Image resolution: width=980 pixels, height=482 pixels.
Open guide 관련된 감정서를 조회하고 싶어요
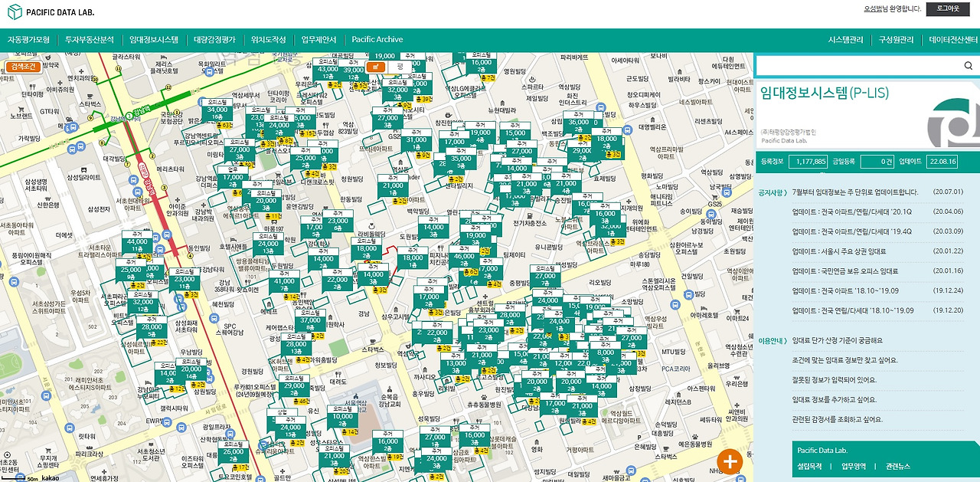[837, 419]
